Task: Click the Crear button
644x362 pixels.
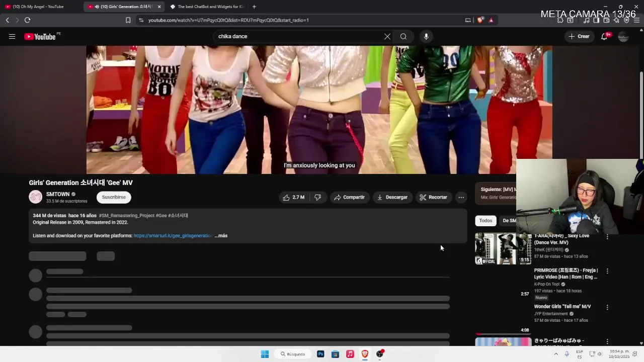Action: point(579,36)
